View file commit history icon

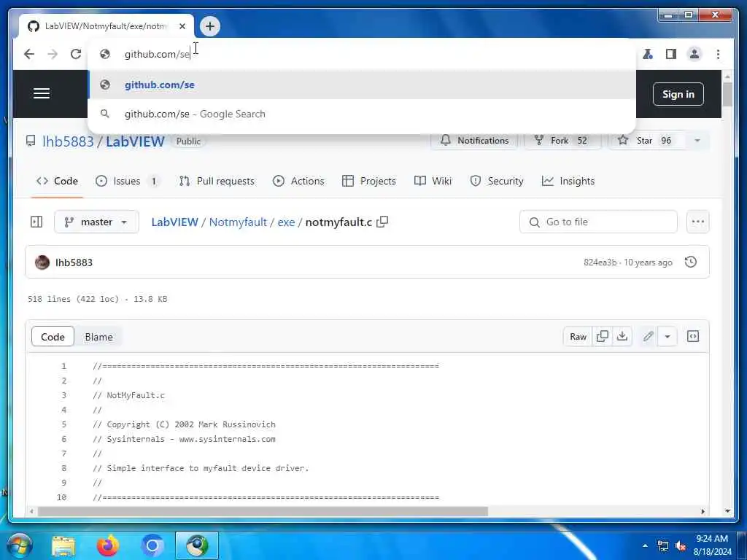691,262
